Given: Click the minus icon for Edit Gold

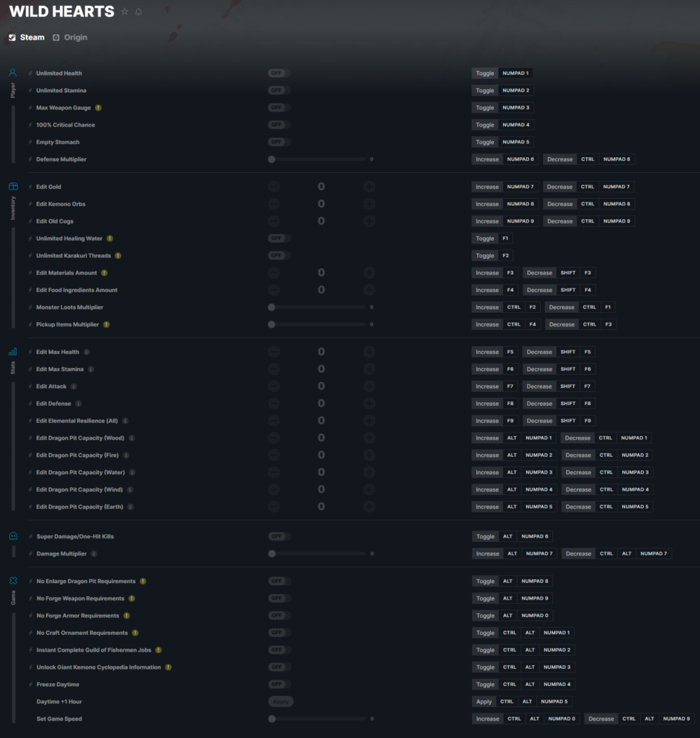Looking at the screenshot, I should [274, 187].
